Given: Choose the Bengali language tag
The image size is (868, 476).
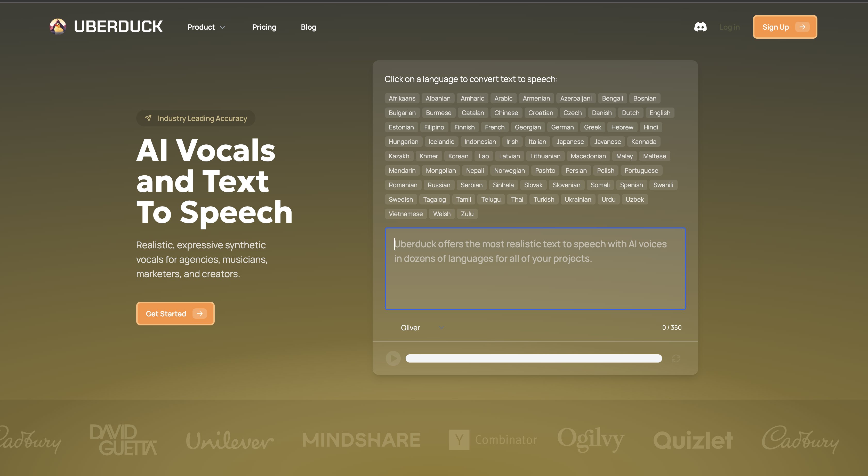Looking at the screenshot, I should 612,98.
